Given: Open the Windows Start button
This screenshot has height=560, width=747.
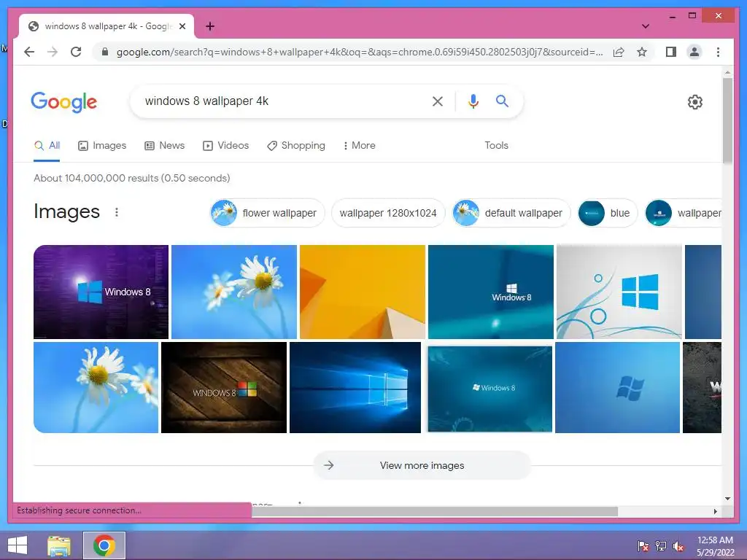Looking at the screenshot, I should pyautogui.click(x=18, y=545).
